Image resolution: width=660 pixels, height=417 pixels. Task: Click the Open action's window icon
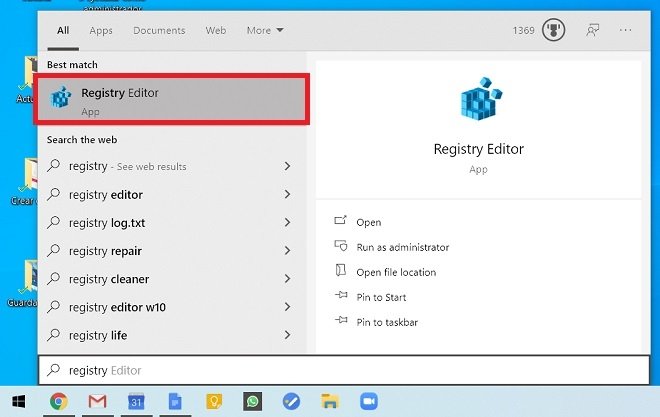pyautogui.click(x=341, y=220)
